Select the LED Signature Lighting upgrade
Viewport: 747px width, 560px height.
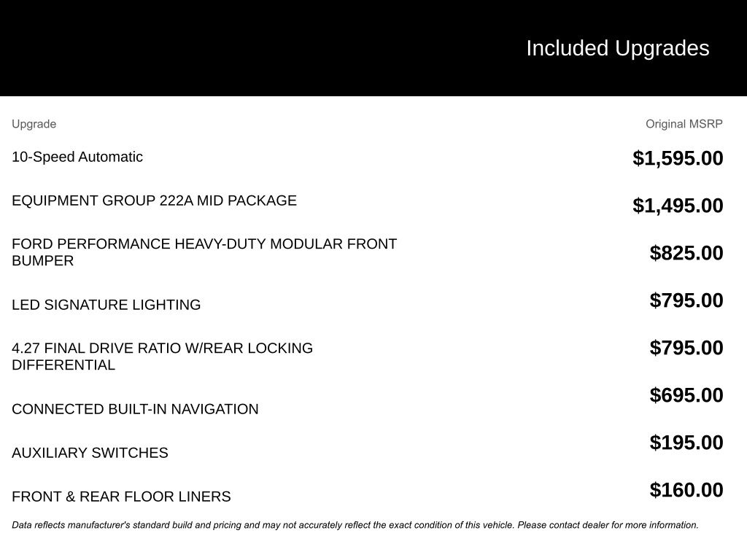coord(106,305)
